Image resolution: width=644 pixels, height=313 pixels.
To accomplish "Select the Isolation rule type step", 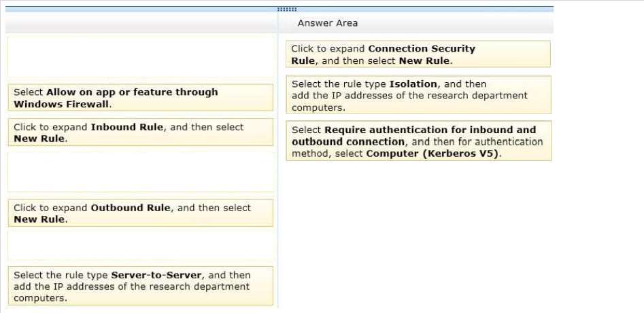I will coord(418,95).
